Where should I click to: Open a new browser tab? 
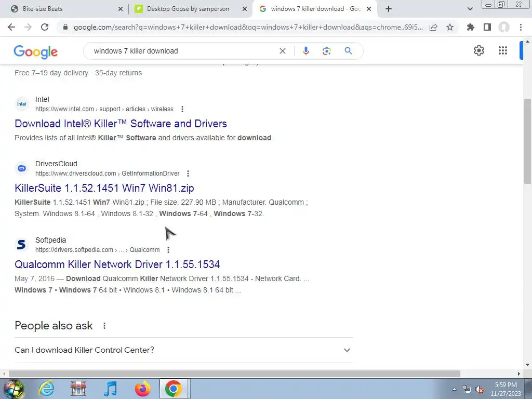pos(389,9)
